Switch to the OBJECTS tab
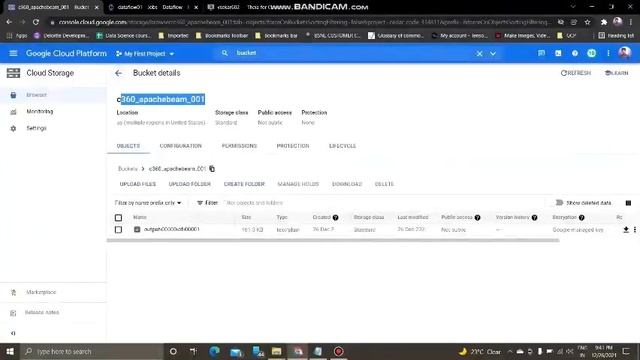Viewport: 640px width, 360px height. 128,146
